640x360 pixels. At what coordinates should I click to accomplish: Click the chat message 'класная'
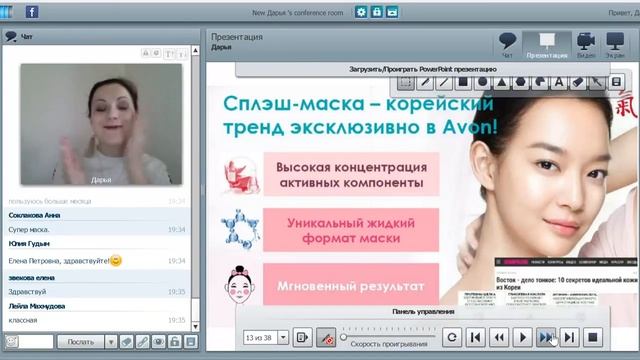pyautogui.click(x=23, y=320)
